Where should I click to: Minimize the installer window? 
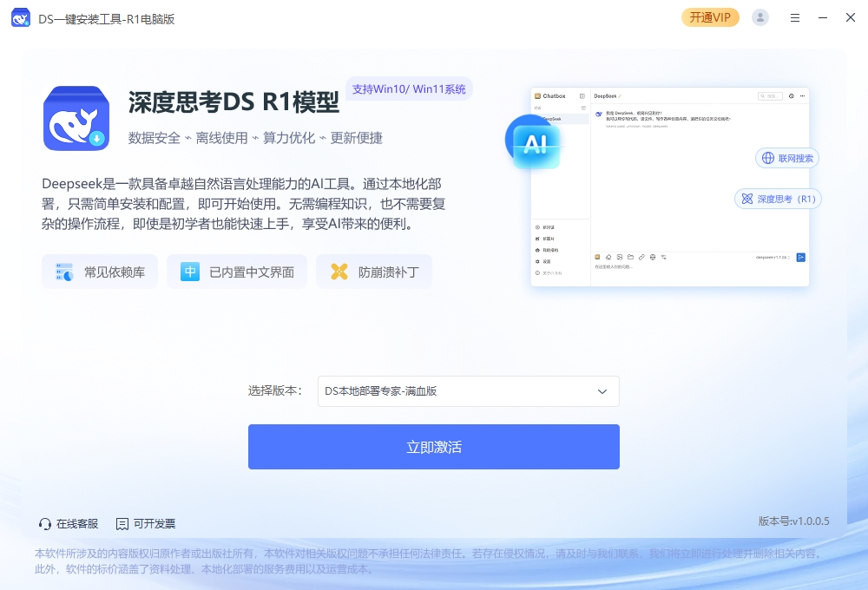pos(823,17)
